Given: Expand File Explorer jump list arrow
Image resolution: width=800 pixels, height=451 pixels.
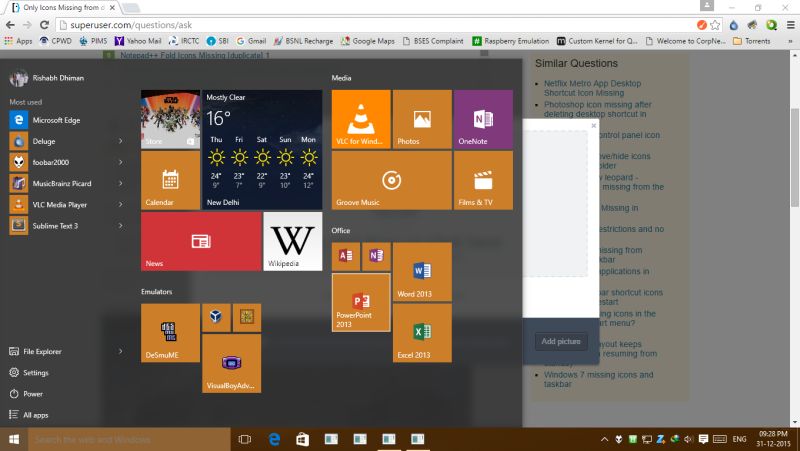Looking at the screenshot, I should [121, 351].
